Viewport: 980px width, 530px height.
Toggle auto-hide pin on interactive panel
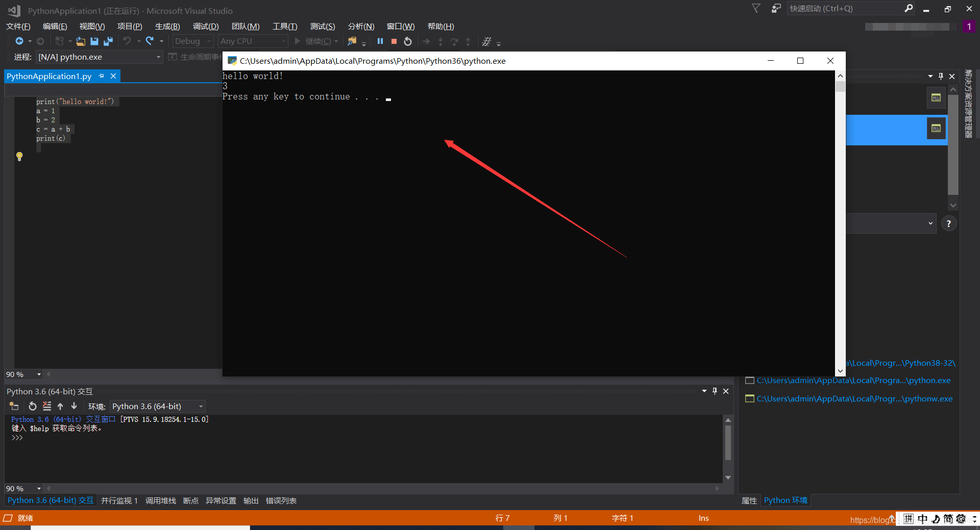715,391
